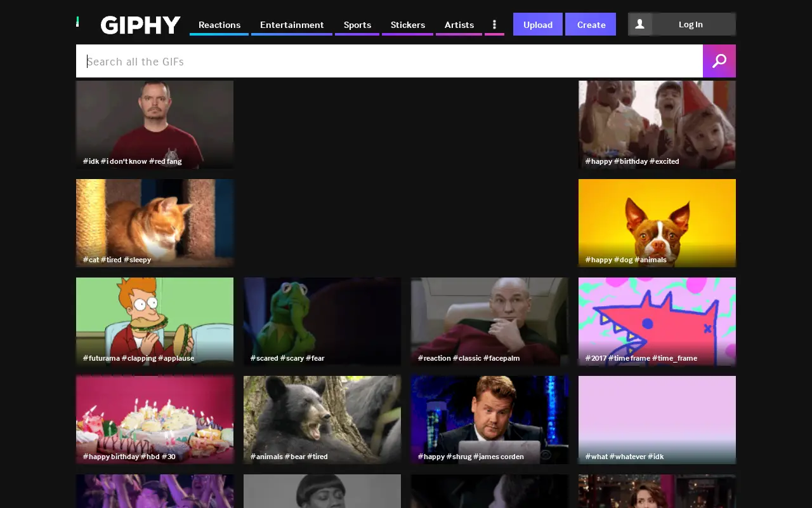812x508 pixels.
Task: Open the 2017 time frame monster GIF
Action: pyautogui.click(x=657, y=321)
